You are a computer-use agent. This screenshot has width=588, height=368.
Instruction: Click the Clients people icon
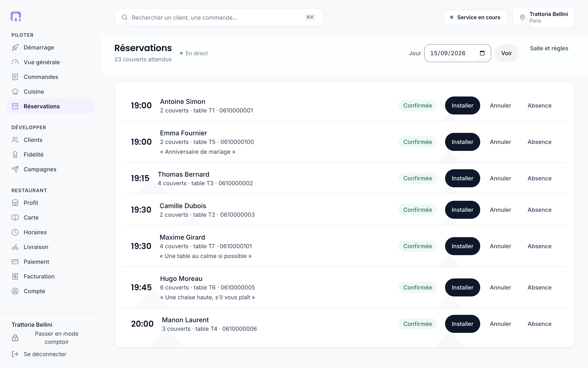[15, 140]
